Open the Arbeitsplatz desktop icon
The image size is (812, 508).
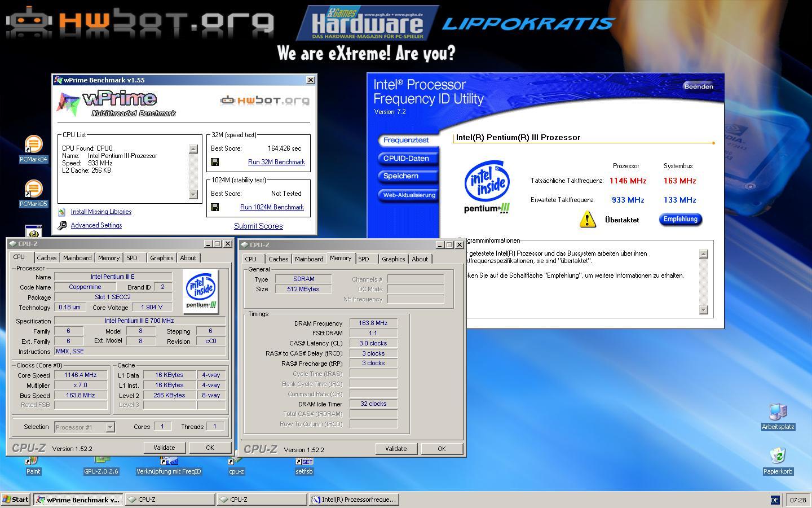pos(778,417)
